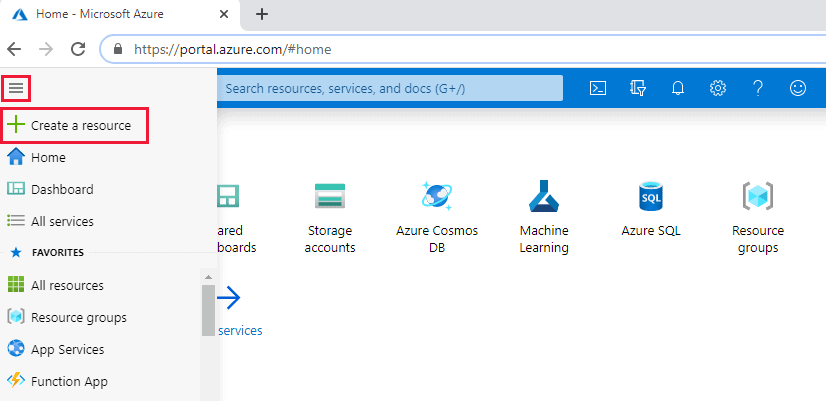826x401 pixels.
Task: Click the browser Back arrow
Action: [x=14, y=50]
